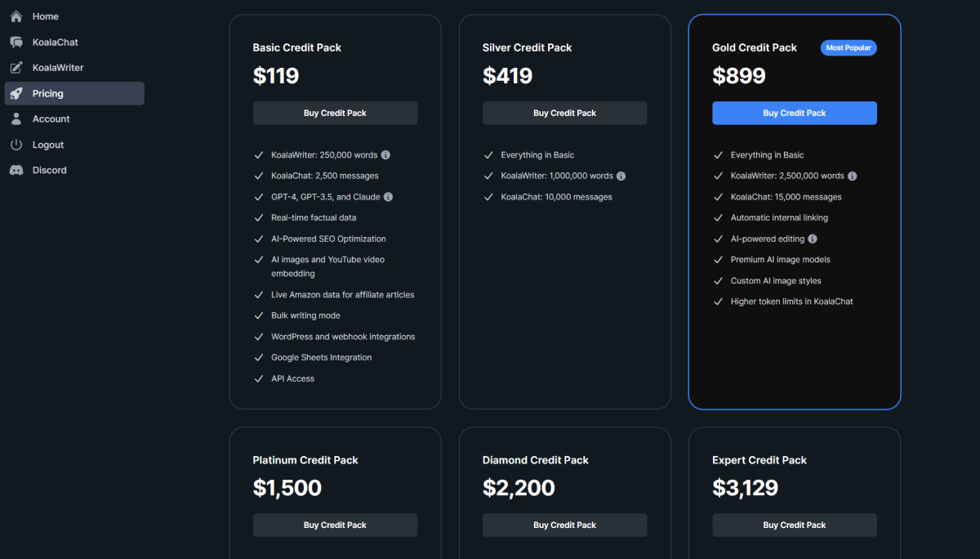
Task: Select the KoalaWriter pencil icon
Action: click(16, 67)
